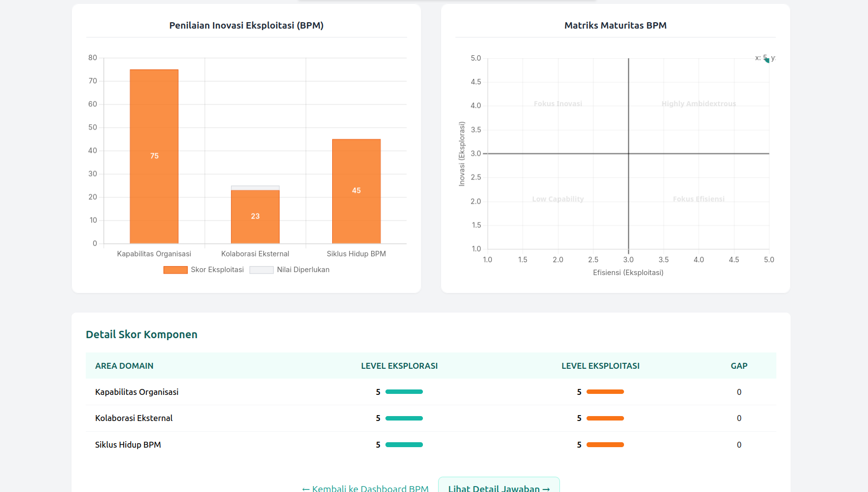
Task: Click the orange Skor Eksploitasi legend swatch
Action: pyautogui.click(x=175, y=270)
